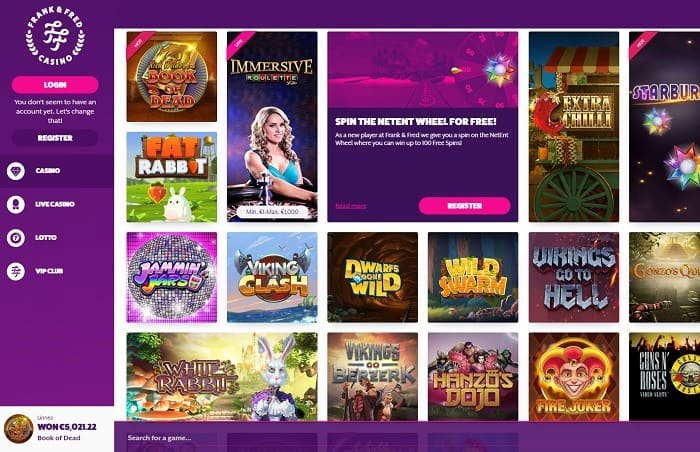
Task: Click Register in the NetEnt wheel banner
Action: pos(464,206)
